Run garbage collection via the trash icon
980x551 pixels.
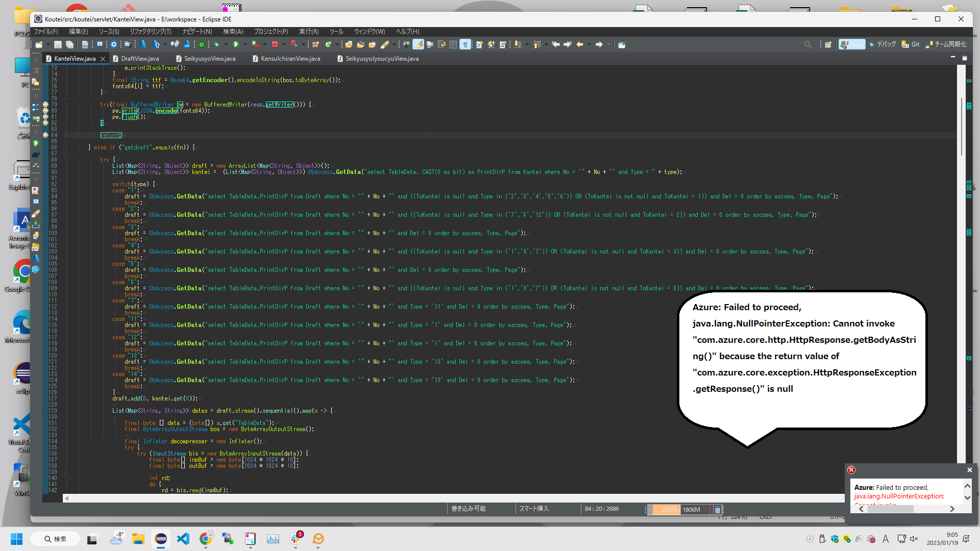[x=717, y=509]
